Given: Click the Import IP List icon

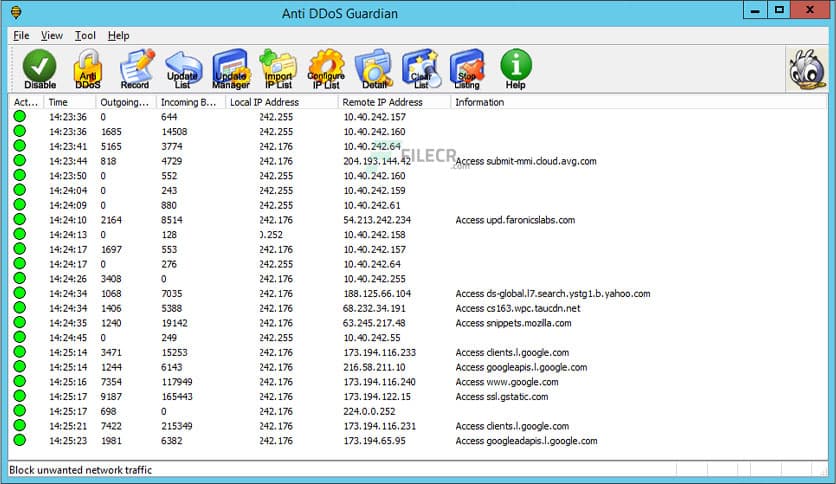Looking at the screenshot, I should click(x=278, y=69).
